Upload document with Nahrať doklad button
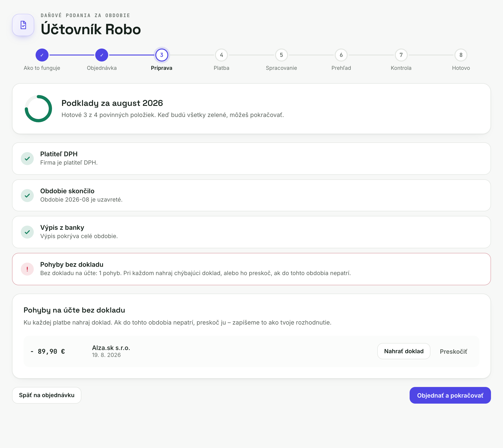 pyautogui.click(x=404, y=351)
